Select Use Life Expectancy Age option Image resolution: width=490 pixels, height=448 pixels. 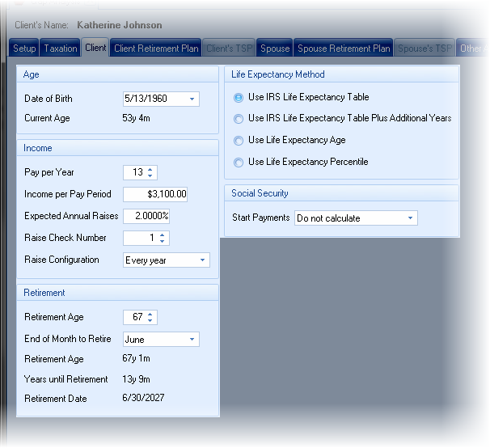(239, 141)
